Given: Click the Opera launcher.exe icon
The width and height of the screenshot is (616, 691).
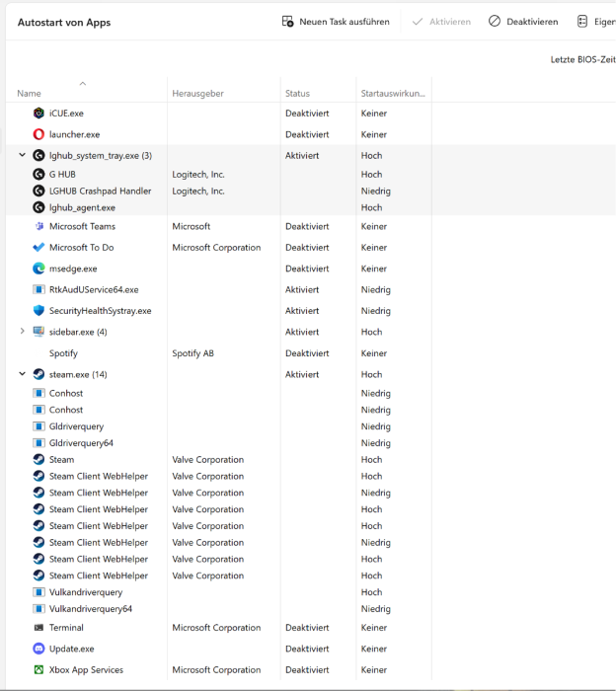Looking at the screenshot, I should click(x=38, y=134).
